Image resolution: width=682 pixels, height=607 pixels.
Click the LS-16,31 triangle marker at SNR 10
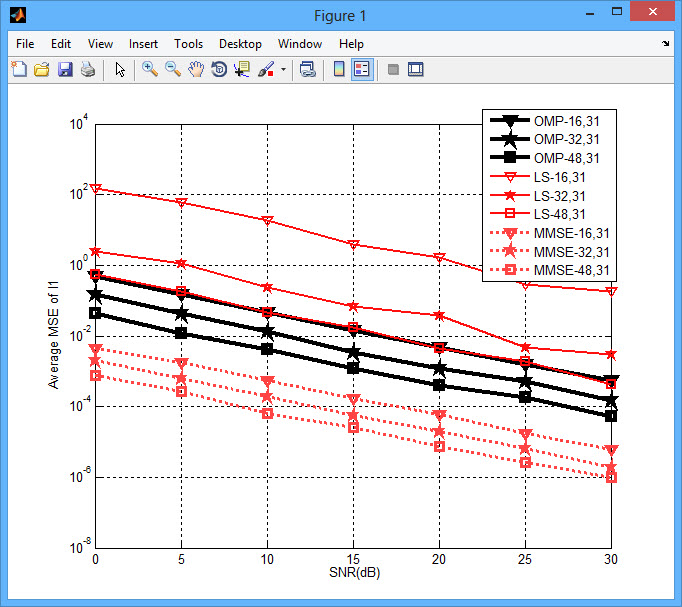tap(267, 221)
